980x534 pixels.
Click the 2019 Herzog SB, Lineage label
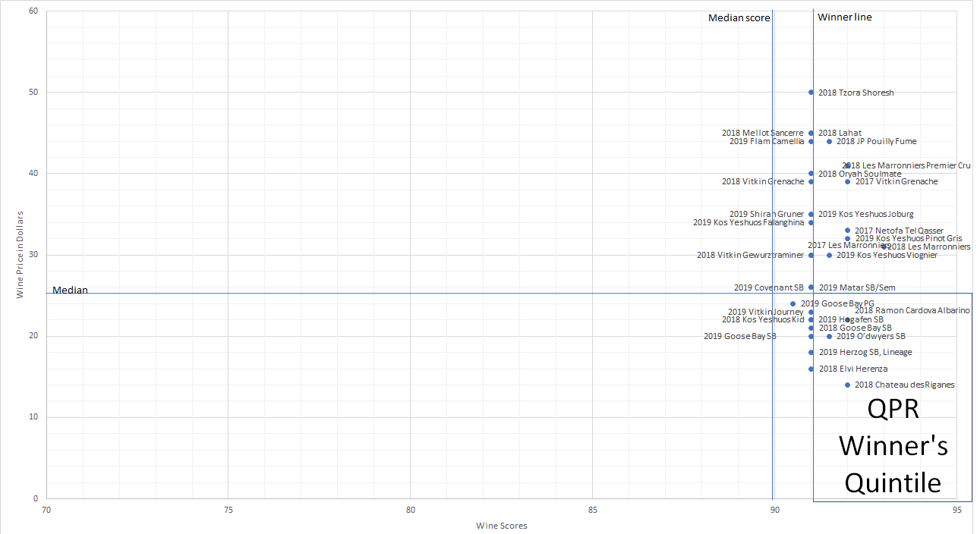pos(865,352)
